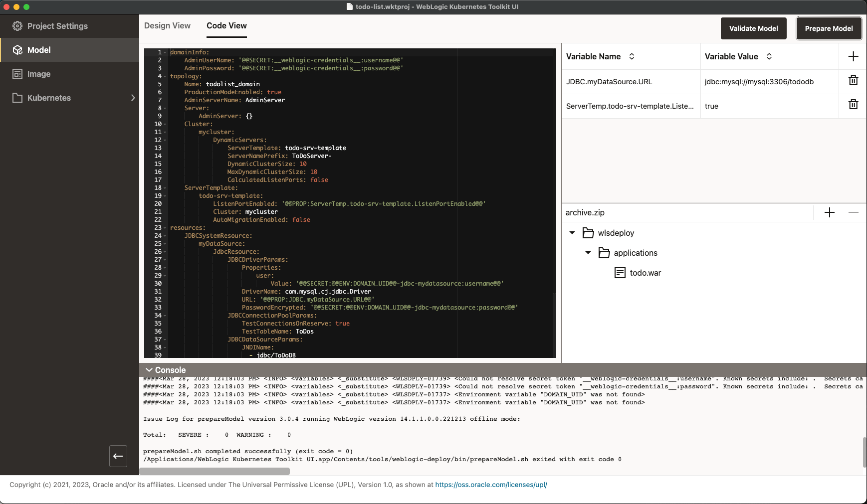
Task: Collapse the Console panel
Action: click(148, 369)
